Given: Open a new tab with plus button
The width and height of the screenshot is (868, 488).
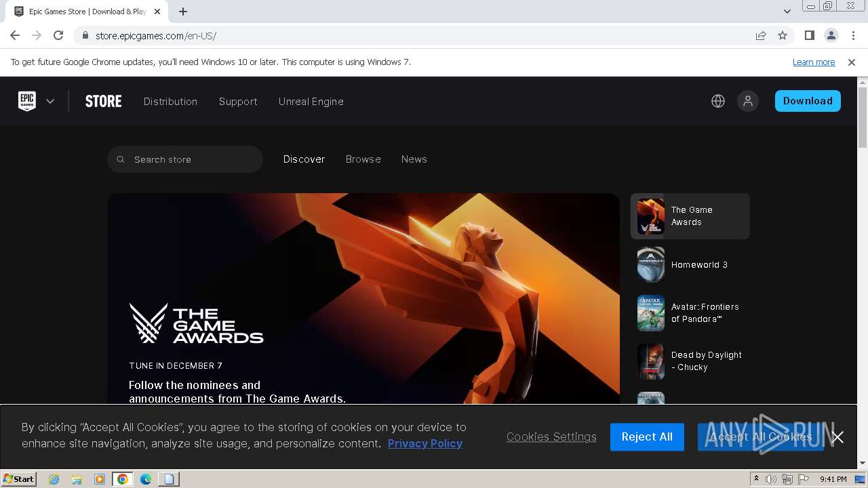Looking at the screenshot, I should (x=183, y=12).
